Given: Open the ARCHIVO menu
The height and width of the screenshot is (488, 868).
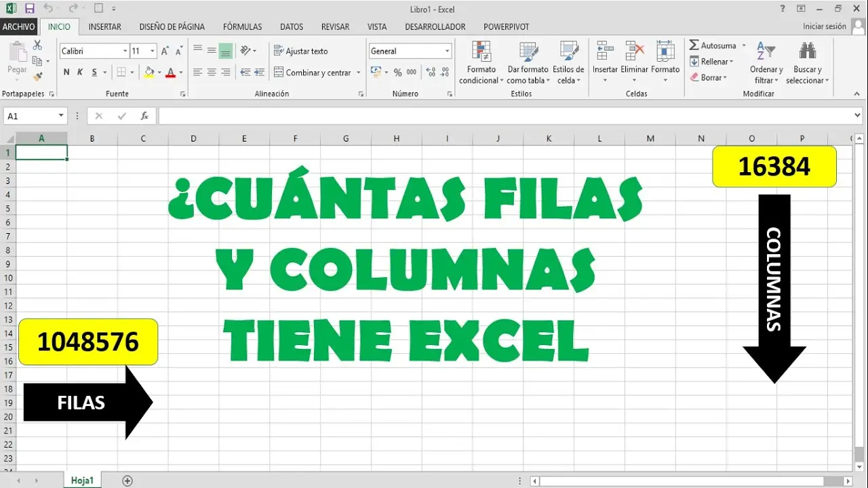Looking at the screenshot, I should tap(19, 27).
